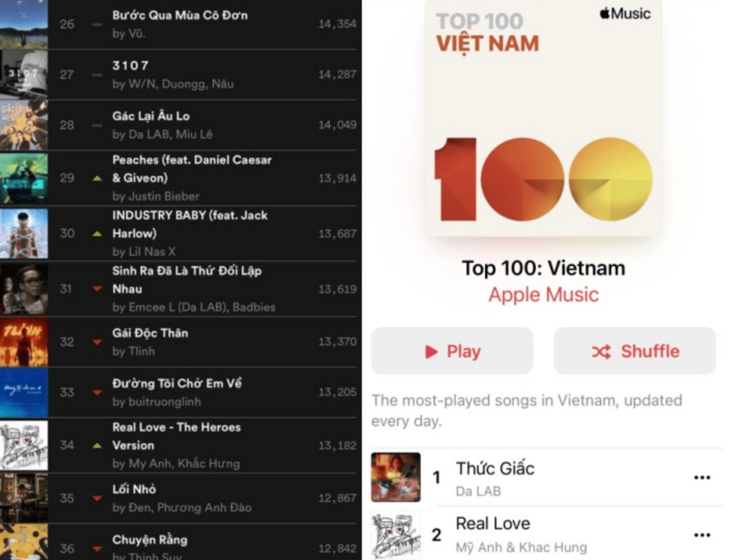
Task: Select Thức Giấc album thumbnail
Action: [396, 477]
